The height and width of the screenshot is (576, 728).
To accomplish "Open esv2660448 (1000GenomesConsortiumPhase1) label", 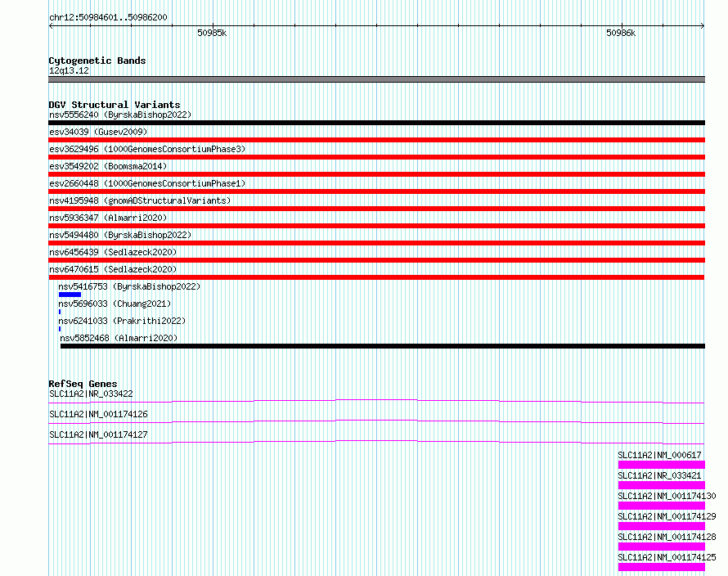I will coord(147,183).
